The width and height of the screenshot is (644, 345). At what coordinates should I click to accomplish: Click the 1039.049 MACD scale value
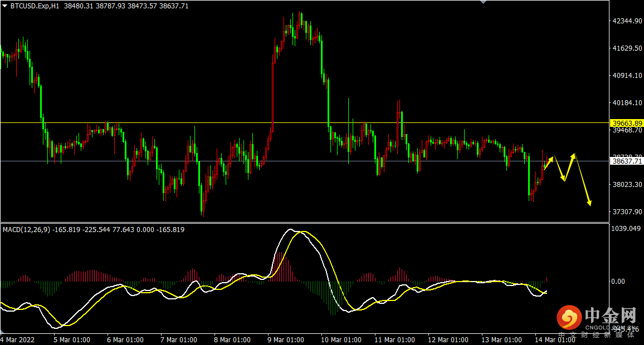point(626,229)
